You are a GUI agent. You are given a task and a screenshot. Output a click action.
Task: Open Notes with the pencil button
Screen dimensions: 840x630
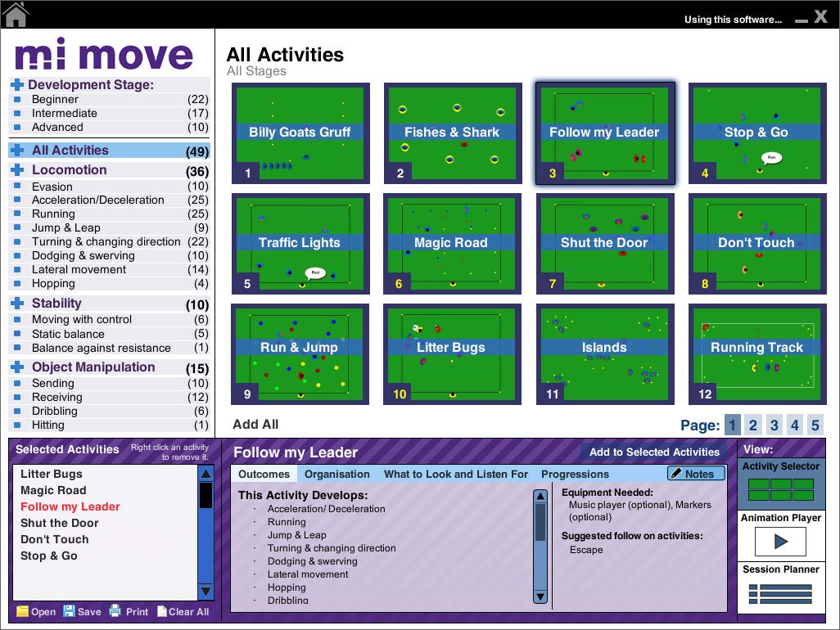point(696,474)
